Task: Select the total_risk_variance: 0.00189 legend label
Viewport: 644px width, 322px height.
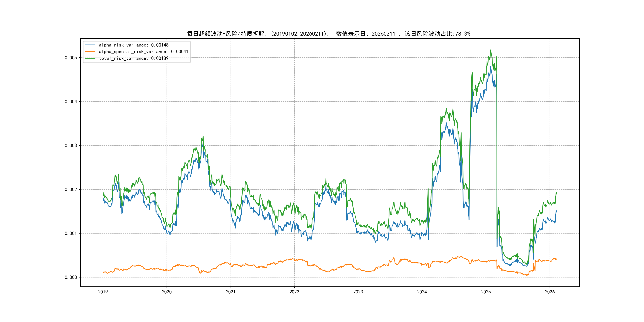Action: (134, 58)
